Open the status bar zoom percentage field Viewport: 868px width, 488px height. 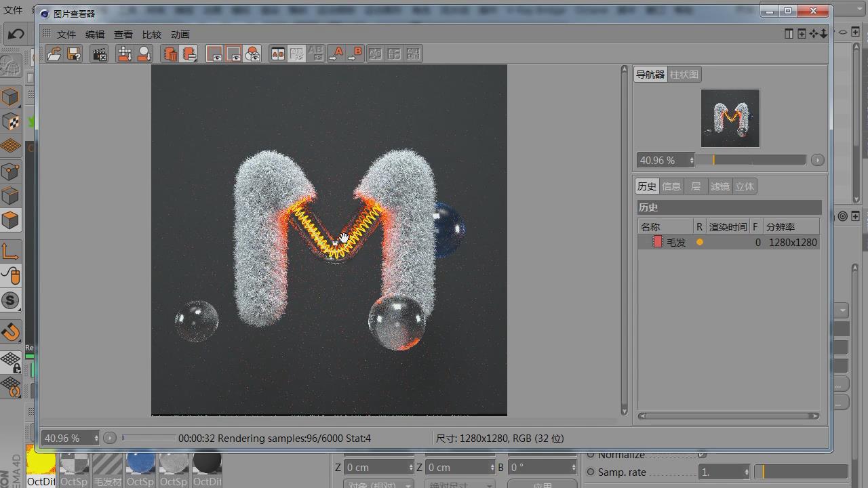pyautogui.click(x=66, y=439)
